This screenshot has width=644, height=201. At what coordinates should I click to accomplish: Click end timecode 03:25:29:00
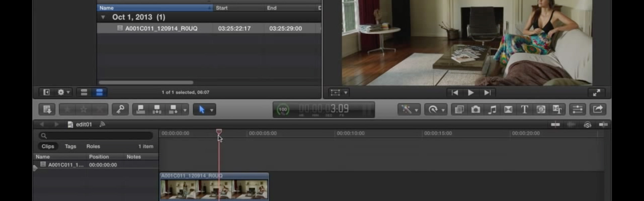click(285, 28)
